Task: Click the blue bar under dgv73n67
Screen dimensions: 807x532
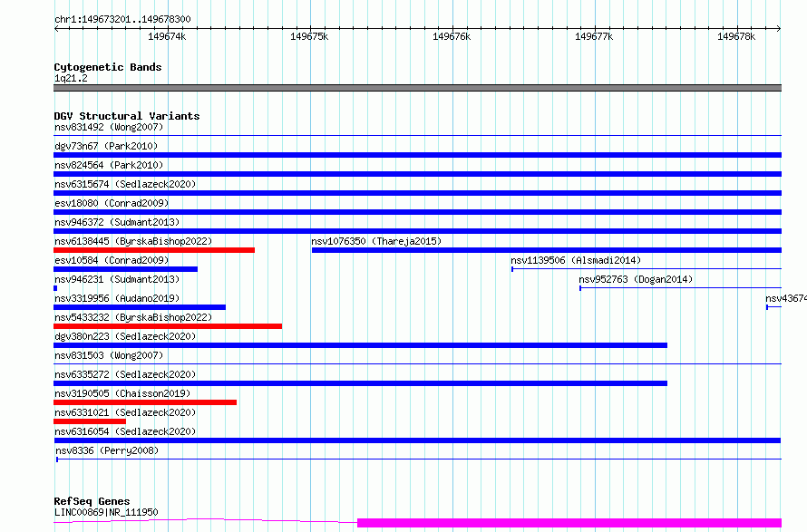Action: [x=417, y=155]
